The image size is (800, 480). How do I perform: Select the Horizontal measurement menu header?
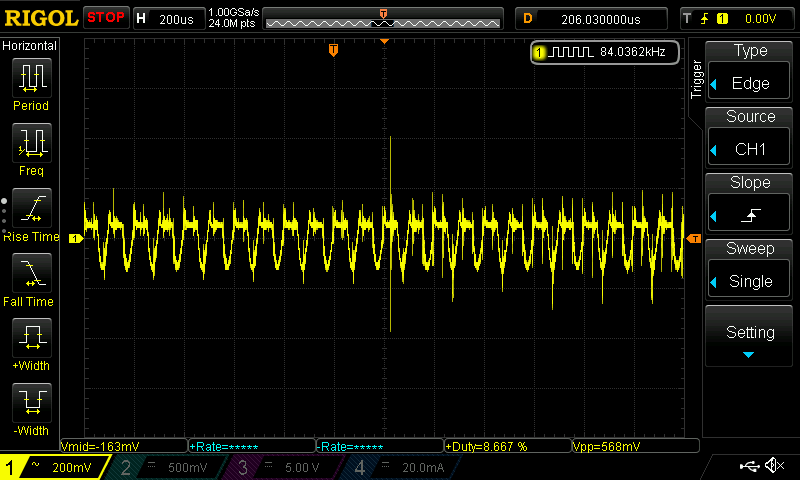click(x=30, y=46)
